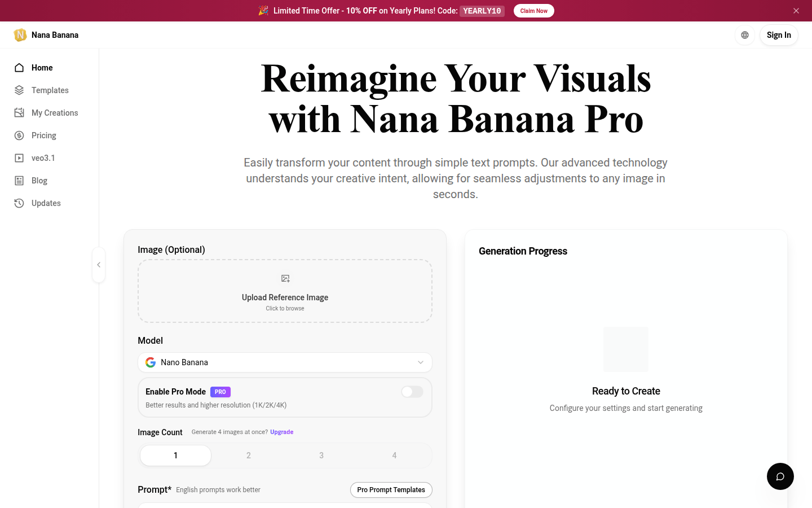Click the YEARLY10 promo code
Viewport: 812px width, 508px height.
[482, 10]
